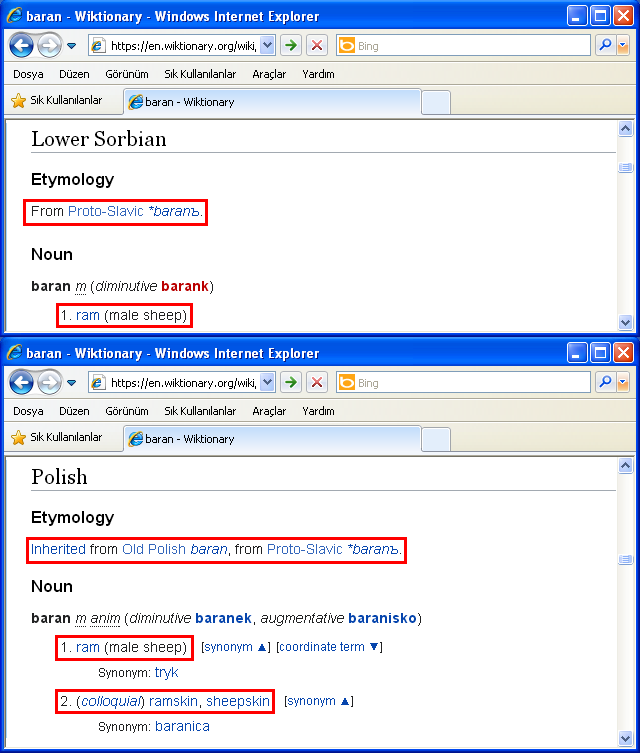Open baranisko augmentative link

[x=382, y=618]
